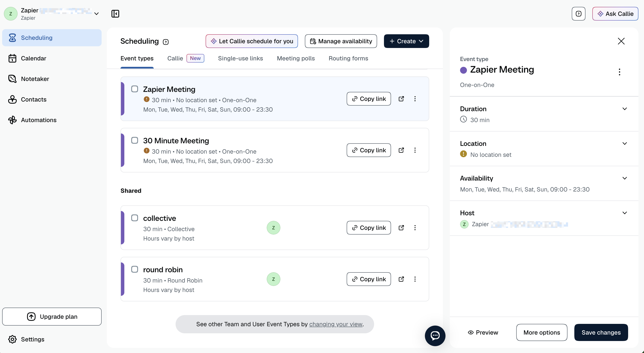The image size is (644, 353).
Task: Click Ask Callie
Action: tap(615, 14)
